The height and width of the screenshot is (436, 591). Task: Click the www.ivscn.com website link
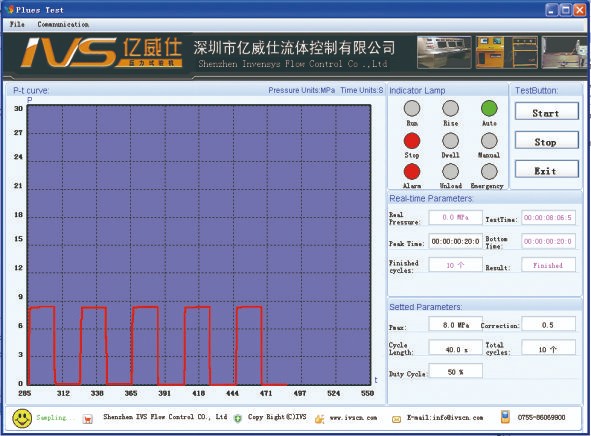click(353, 418)
